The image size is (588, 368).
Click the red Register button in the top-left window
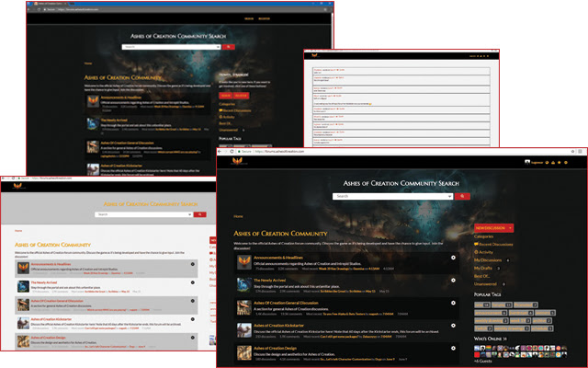[x=241, y=96]
